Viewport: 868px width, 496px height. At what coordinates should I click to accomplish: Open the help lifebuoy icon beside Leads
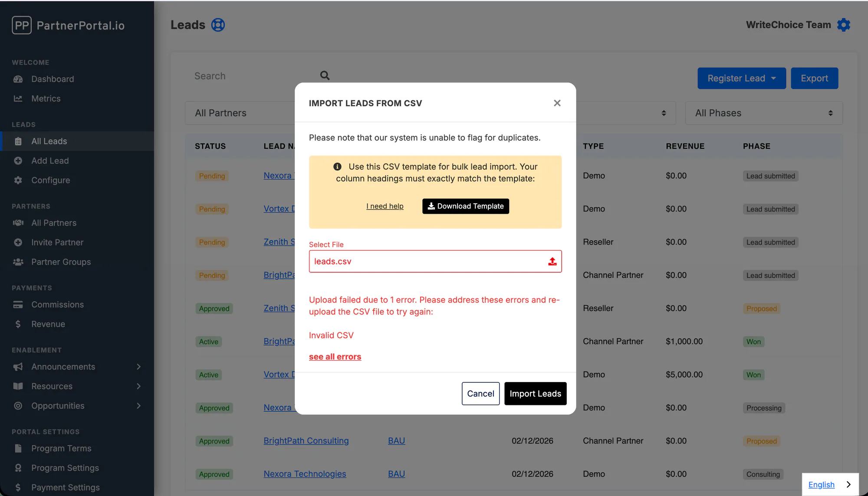pos(218,25)
